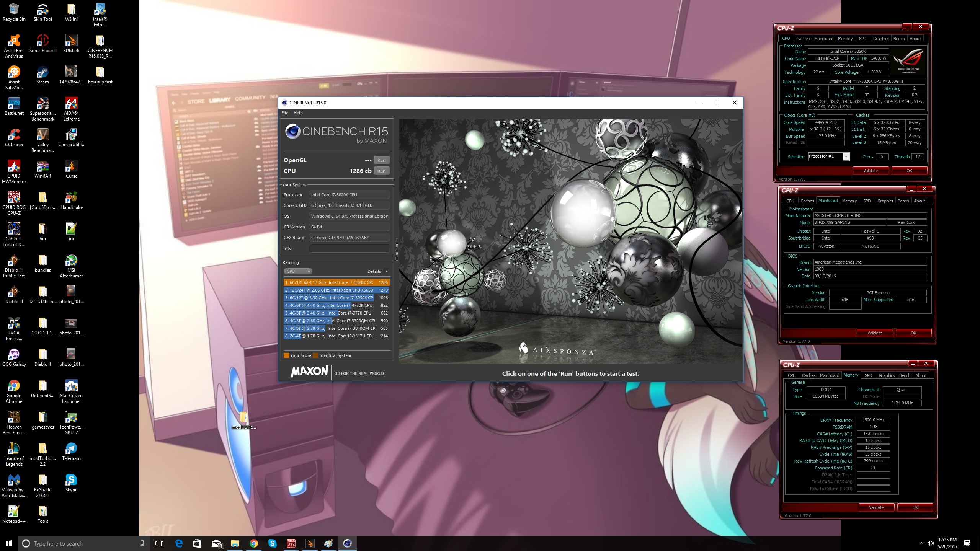This screenshot has width=980, height=551.
Task: Open the Sonic Radar II desktop icon
Action: (42, 44)
